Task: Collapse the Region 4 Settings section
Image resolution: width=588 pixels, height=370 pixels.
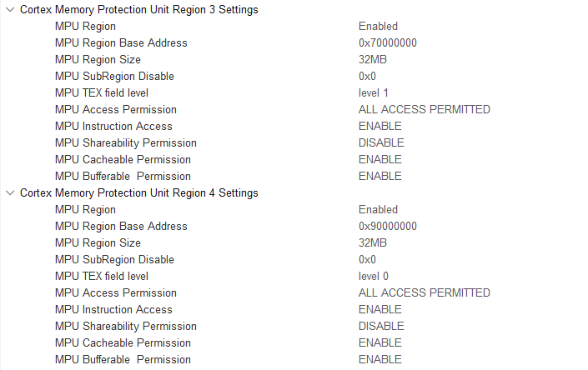Action: pyautogui.click(x=9, y=193)
